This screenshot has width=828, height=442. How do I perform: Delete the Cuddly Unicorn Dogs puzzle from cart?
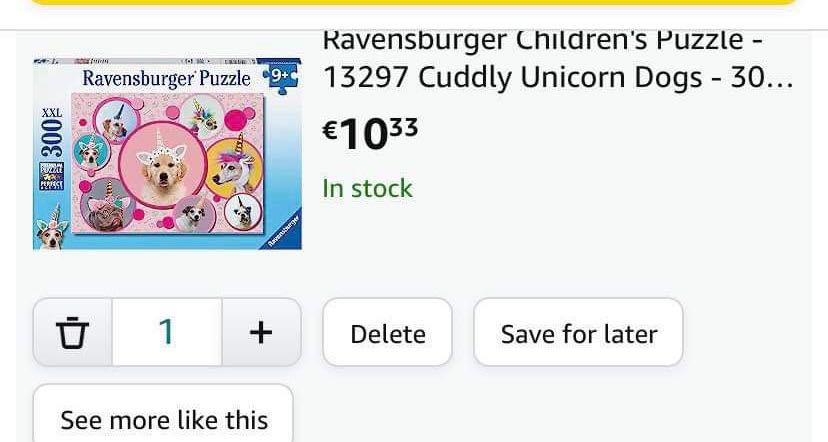[387, 333]
